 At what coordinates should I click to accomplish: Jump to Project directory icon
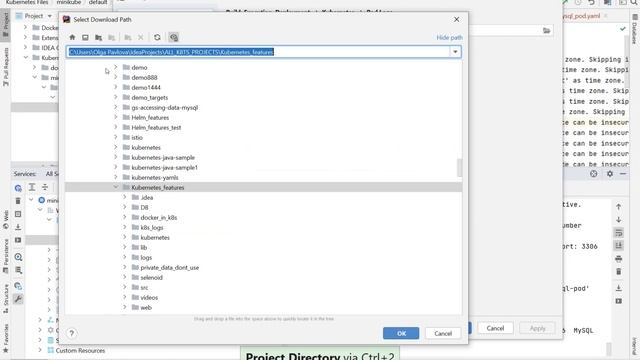(x=98, y=37)
